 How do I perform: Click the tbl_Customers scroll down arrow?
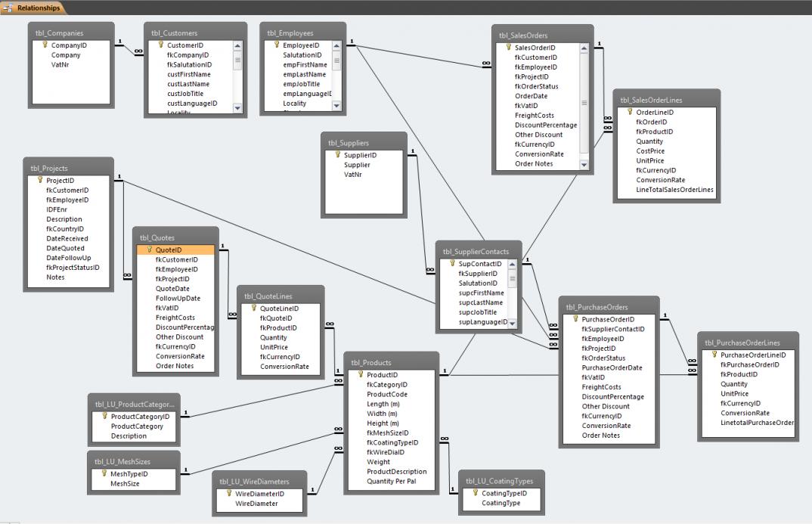pos(237,107)
